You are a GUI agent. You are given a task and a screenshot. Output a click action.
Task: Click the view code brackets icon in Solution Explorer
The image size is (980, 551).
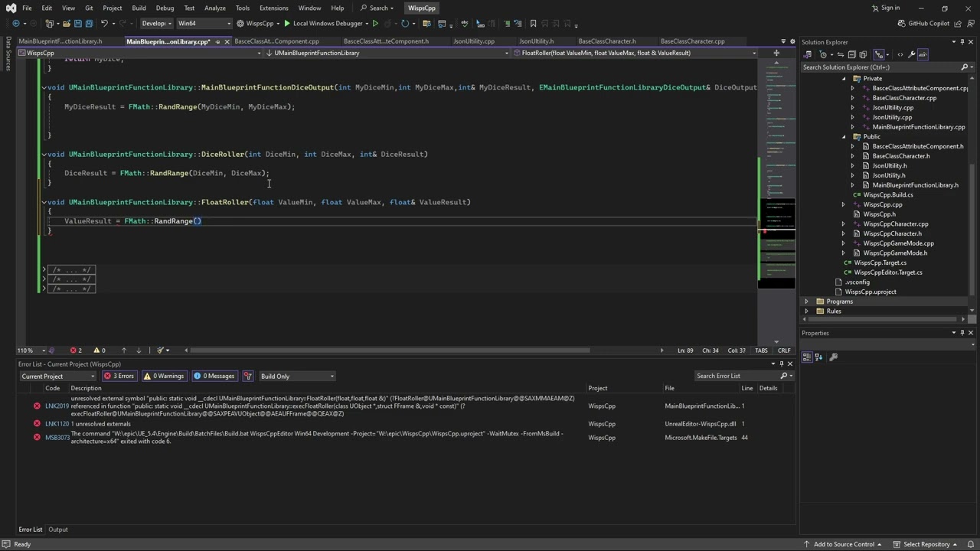[900, 54]
